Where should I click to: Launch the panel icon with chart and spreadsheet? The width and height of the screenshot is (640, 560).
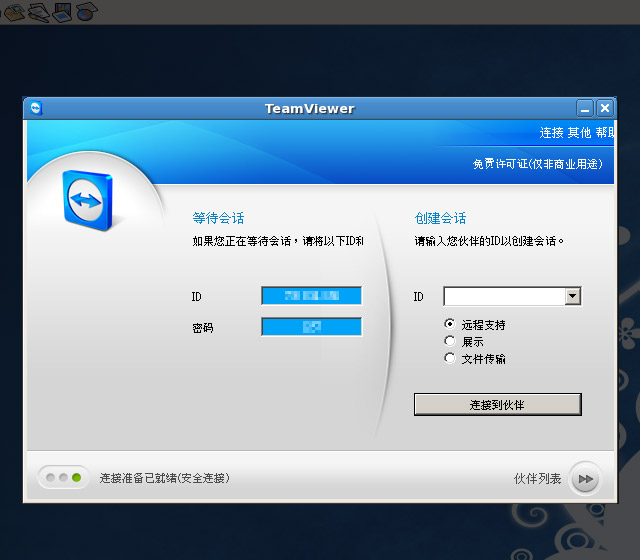(62, 12)
